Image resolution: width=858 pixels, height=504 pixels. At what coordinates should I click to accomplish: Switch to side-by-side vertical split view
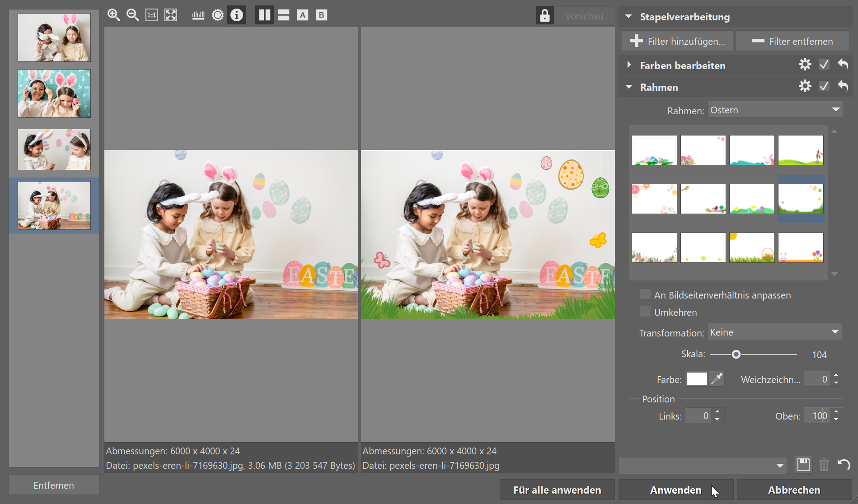[265, 15]
